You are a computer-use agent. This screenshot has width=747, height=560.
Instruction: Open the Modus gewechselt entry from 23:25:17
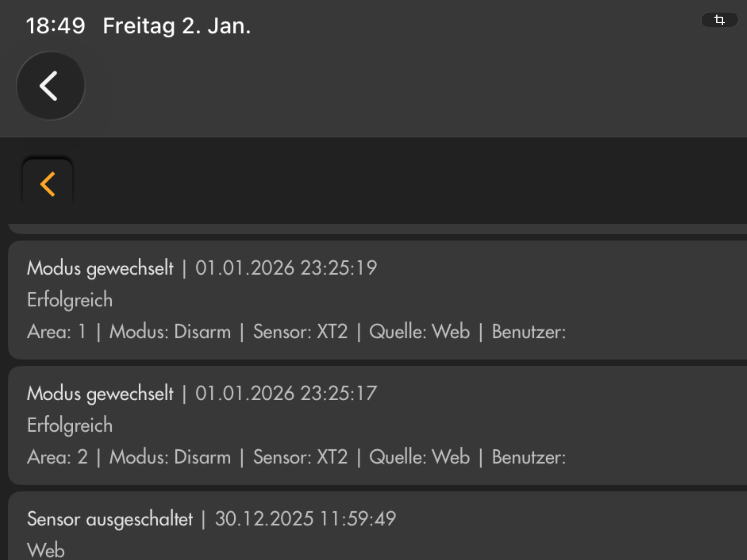[x=100, y=393]
